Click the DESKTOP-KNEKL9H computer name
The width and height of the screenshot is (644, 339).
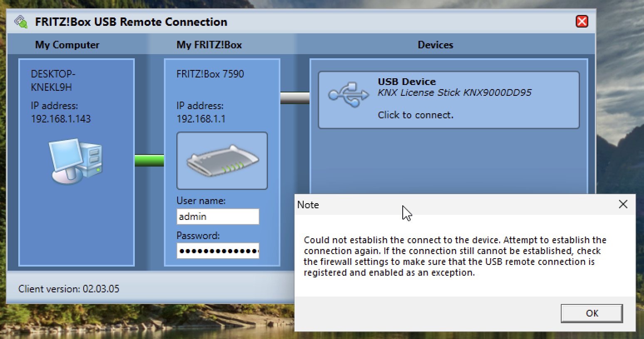pyautogui.click(x=53, y=80)
